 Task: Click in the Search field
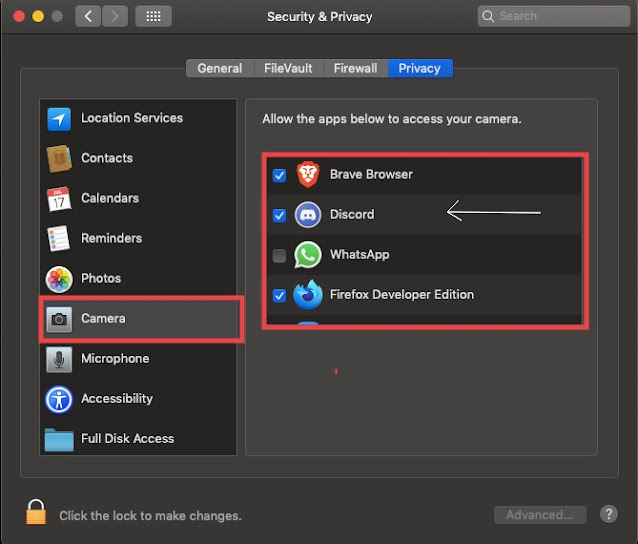coord(554,16)
